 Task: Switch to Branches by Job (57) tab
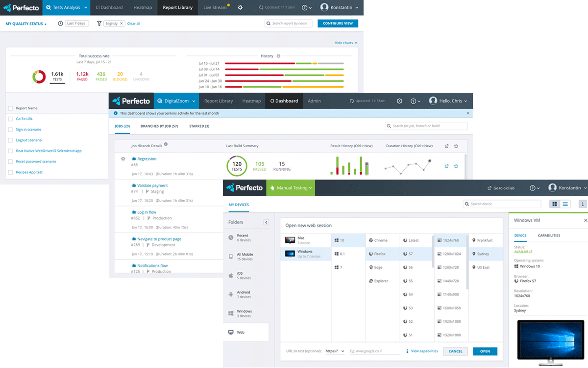coord(159,126)
